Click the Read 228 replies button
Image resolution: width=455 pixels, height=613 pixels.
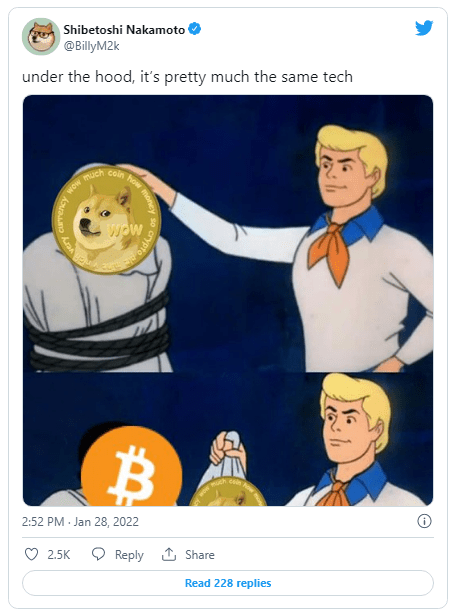tap(228, 583)
